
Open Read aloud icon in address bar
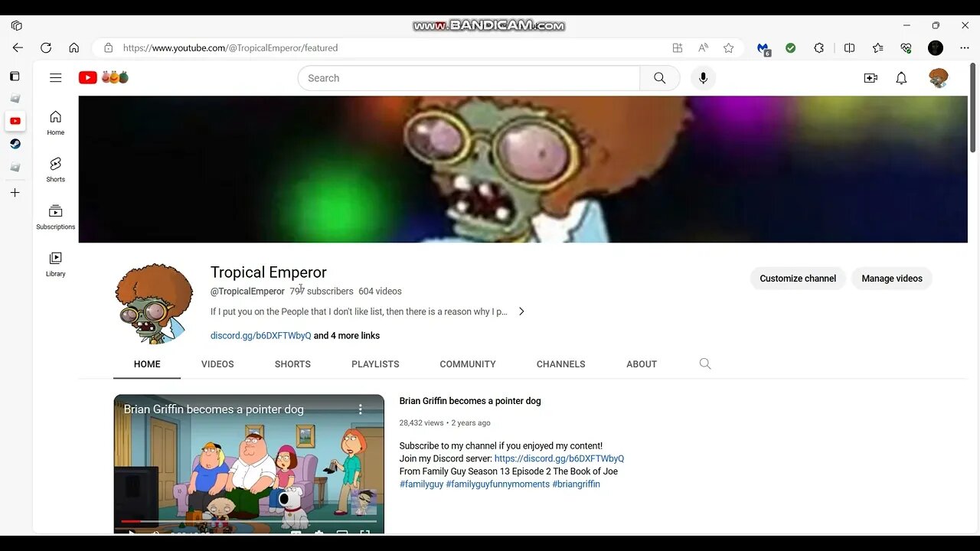(x=703, y=47)
